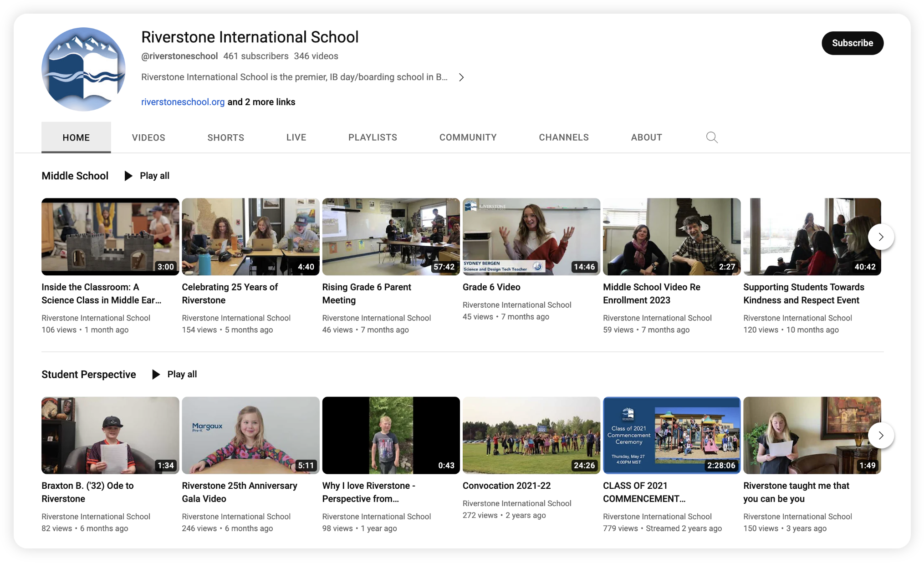Viewport: 924px width, 563px height.
Task: Subscribe to the channel
Action: [853, 43]
